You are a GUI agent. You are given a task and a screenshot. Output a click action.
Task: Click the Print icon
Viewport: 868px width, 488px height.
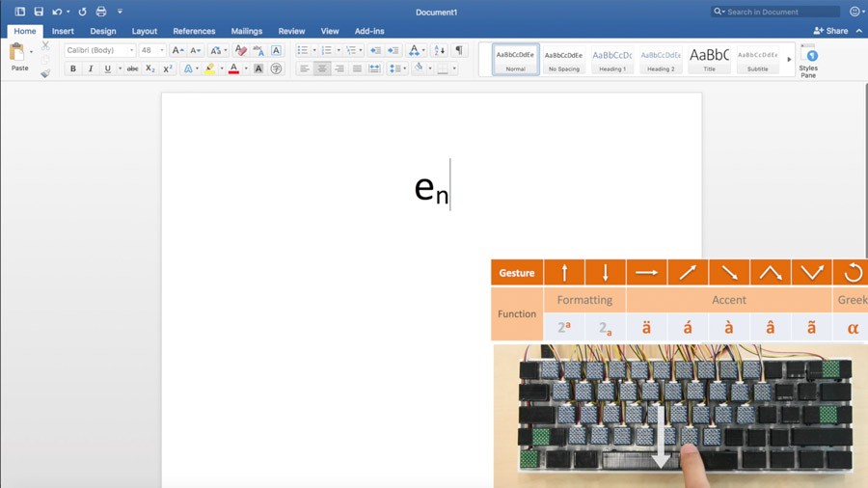(x=101, y=12)
